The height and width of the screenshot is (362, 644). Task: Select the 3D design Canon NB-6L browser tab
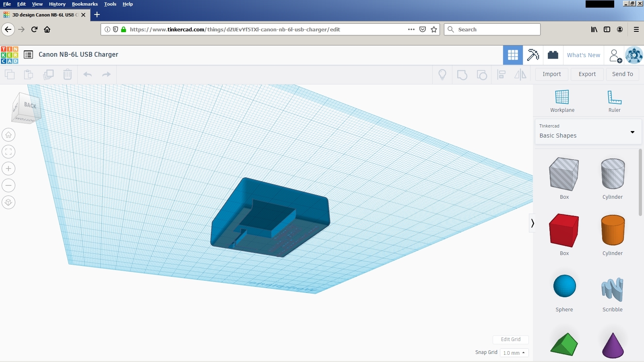coord(44,15)
